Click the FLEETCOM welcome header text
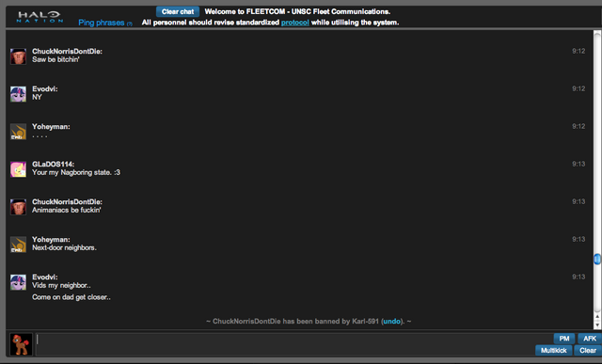 click(x=297, y=11)
